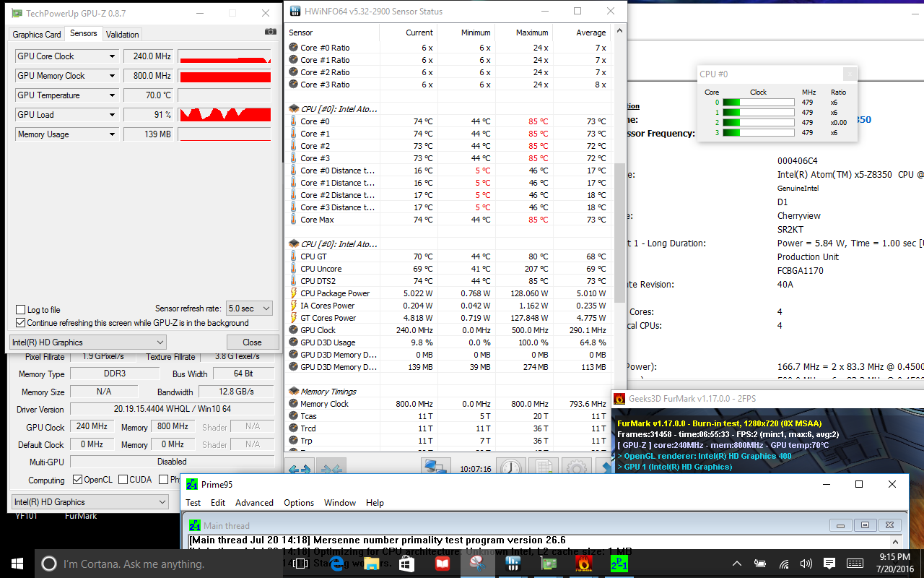Click the Prime95 window title icon

[x=192, y=484]
